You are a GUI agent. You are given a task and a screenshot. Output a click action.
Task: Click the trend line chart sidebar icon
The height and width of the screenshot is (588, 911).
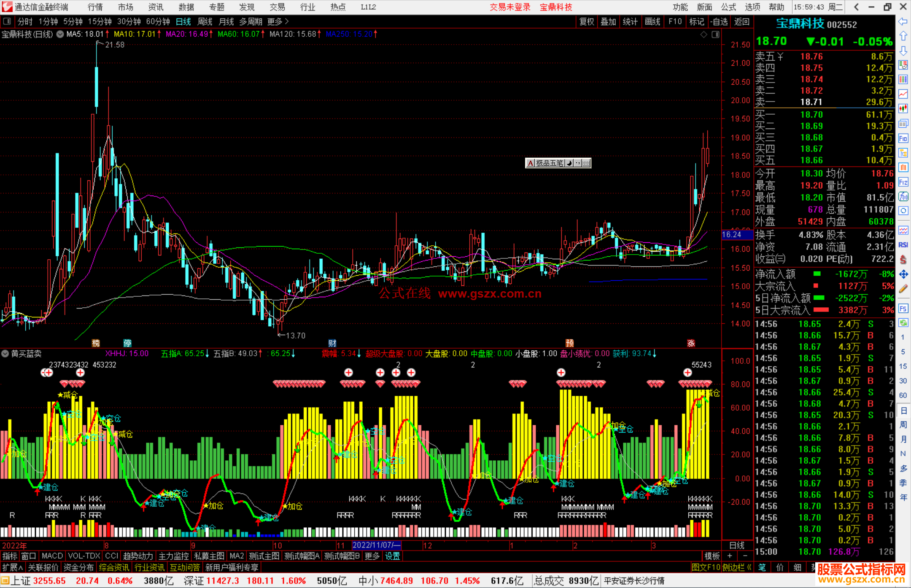click(x=903, y=94)
